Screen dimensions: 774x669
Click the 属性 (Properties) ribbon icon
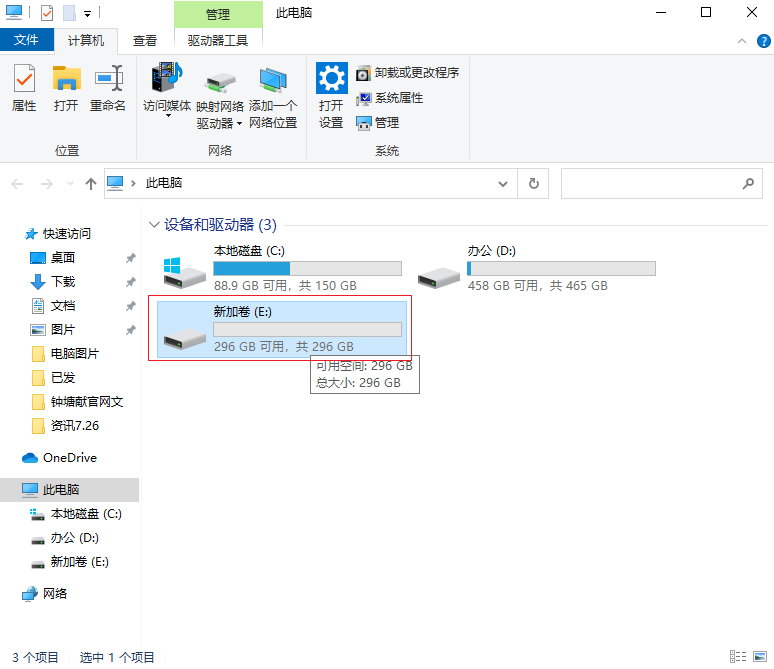coord(24,88)
